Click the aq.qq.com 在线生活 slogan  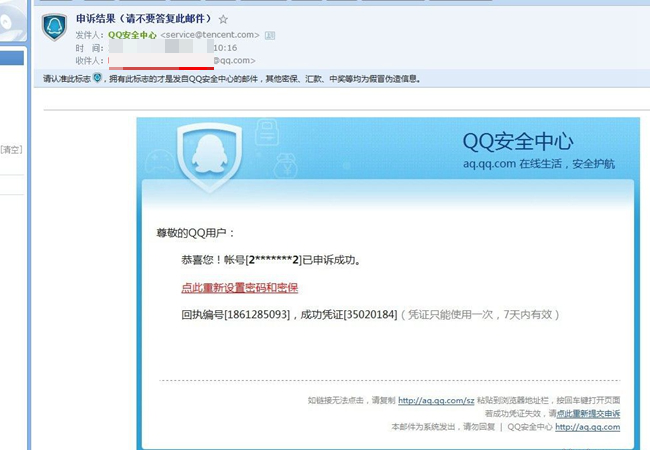539,164
